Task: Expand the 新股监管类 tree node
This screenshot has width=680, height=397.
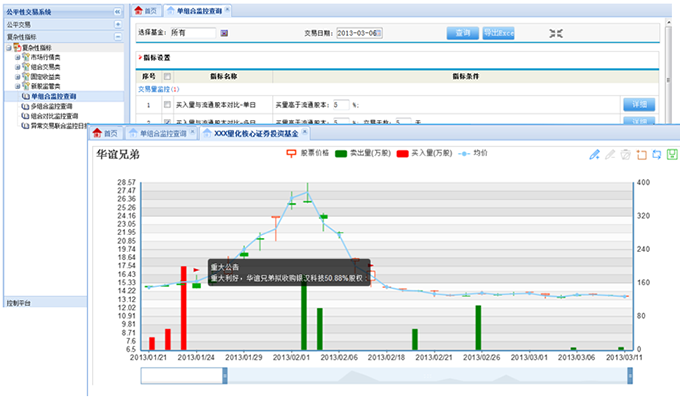Action: click(17, 86)
